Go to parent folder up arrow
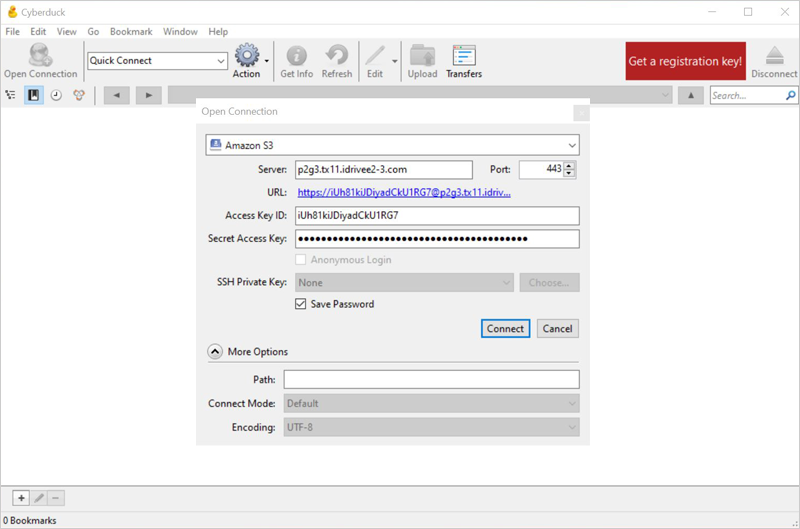 pyautogui.click(x=691, y=95)
